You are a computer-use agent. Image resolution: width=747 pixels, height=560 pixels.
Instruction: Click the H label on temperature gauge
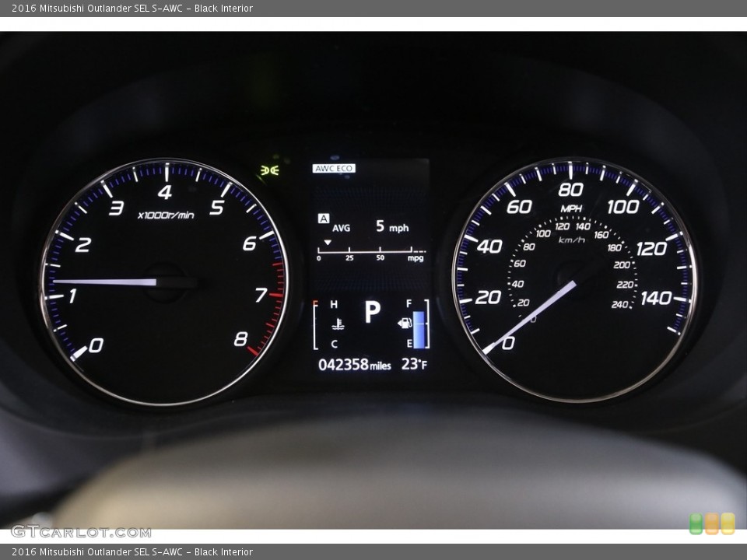[x=334, y=304]
